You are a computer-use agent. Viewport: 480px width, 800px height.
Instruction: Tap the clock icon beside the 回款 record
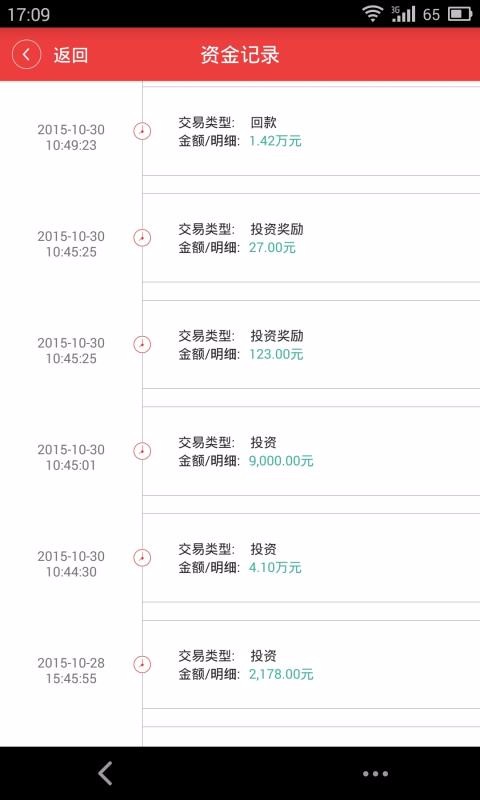point(142,132)
